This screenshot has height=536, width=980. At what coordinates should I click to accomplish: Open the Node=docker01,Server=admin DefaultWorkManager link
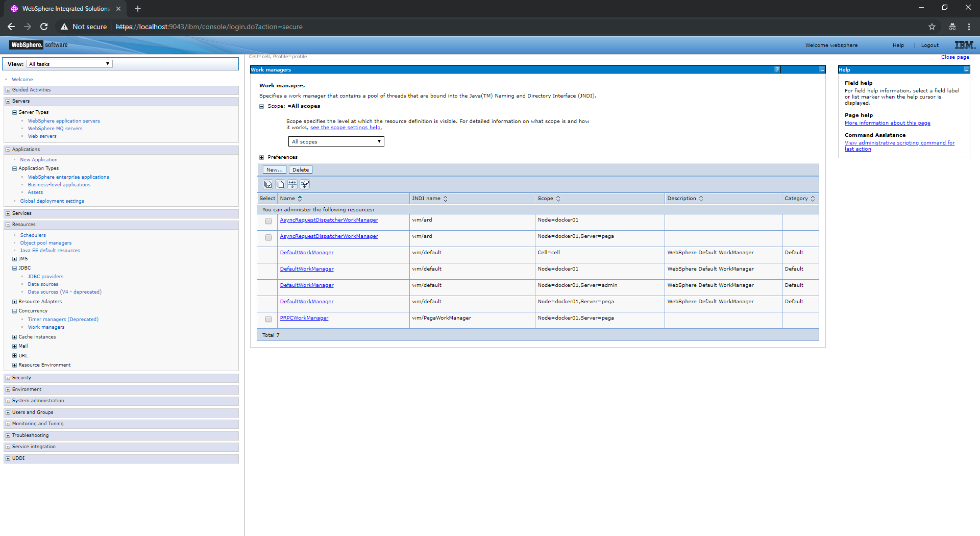pos(307,285)
